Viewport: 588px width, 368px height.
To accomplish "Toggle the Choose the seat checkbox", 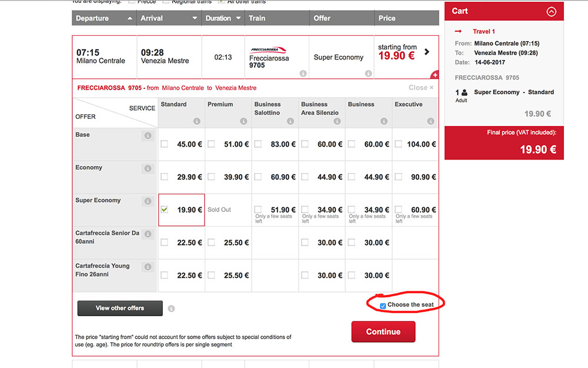I will pyautogui.click(x=383, y=306).
